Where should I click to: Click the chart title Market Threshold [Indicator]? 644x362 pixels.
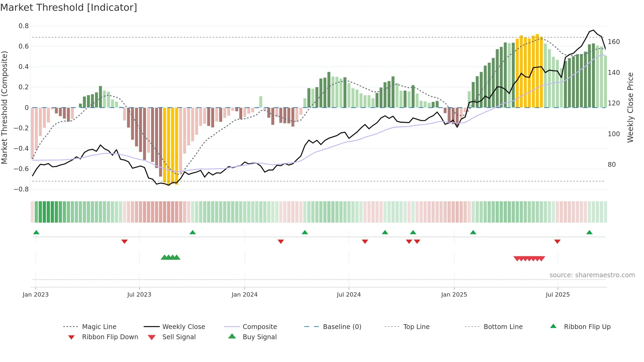coord(69,8)
